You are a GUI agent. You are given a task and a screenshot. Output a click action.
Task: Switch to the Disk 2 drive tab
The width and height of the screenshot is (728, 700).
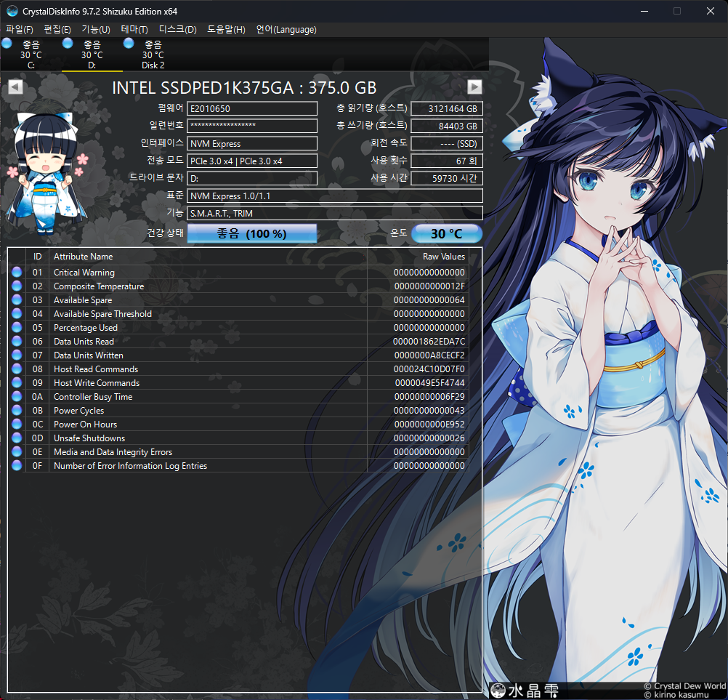153,55
